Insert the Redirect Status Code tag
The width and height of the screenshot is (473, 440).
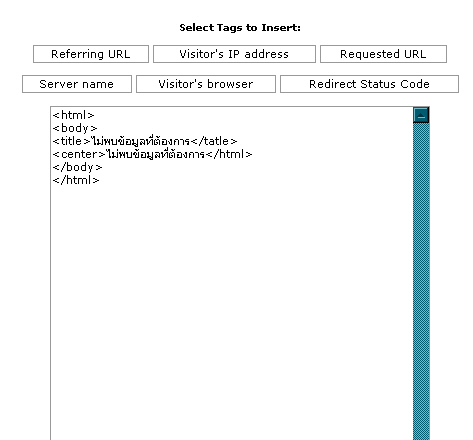pos(369,84)
